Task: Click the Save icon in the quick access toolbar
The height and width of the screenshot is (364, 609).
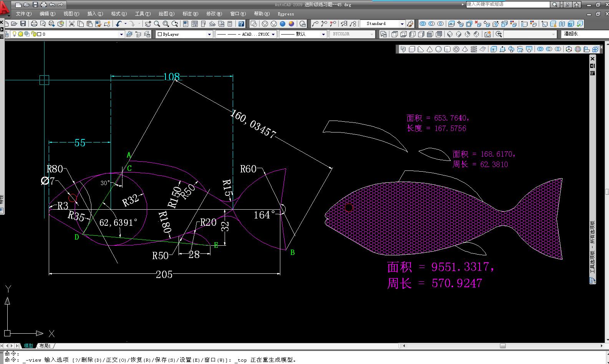Action: (35, 5)
